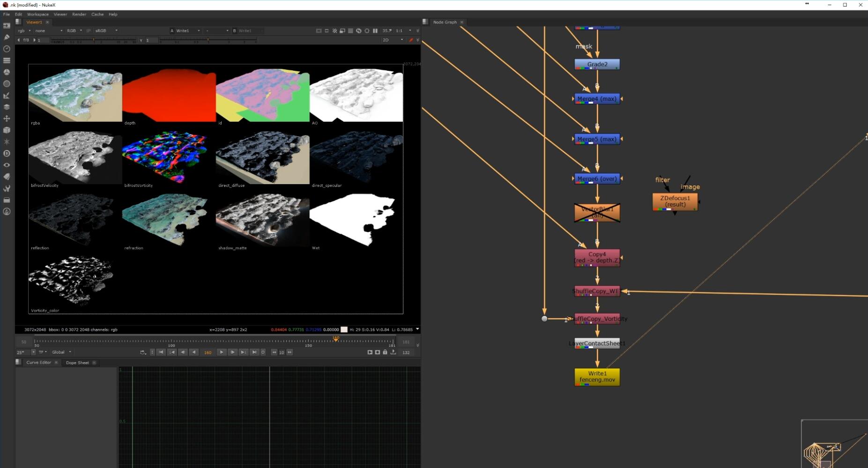The height and width of the screenshot is (468, 868).
Task: Click the viewer pause updating icon
Action: (x=375, y=30)
